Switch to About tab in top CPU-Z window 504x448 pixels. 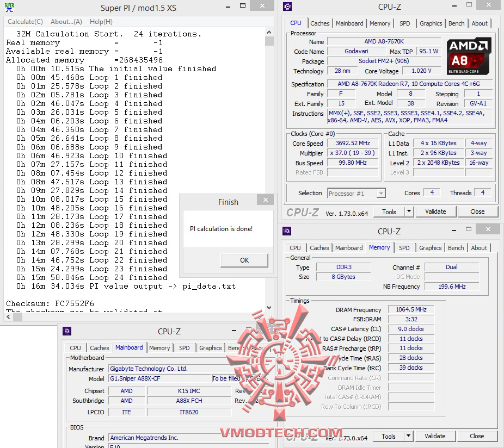coord(480,23)
